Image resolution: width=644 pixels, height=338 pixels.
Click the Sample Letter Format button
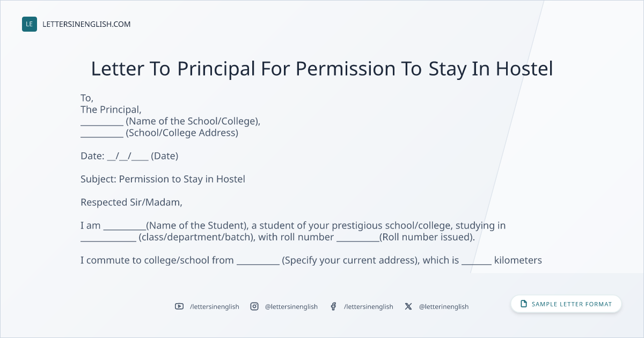566,304
